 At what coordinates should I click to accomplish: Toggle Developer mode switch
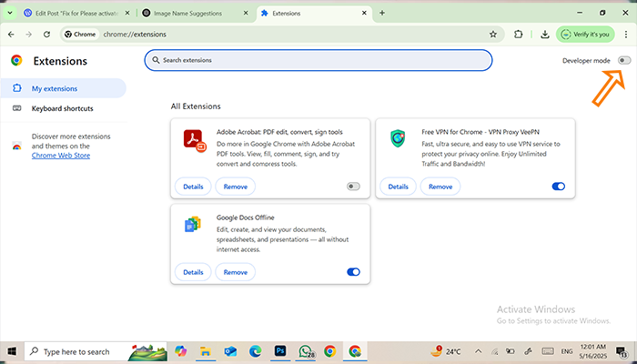(624, 61)
